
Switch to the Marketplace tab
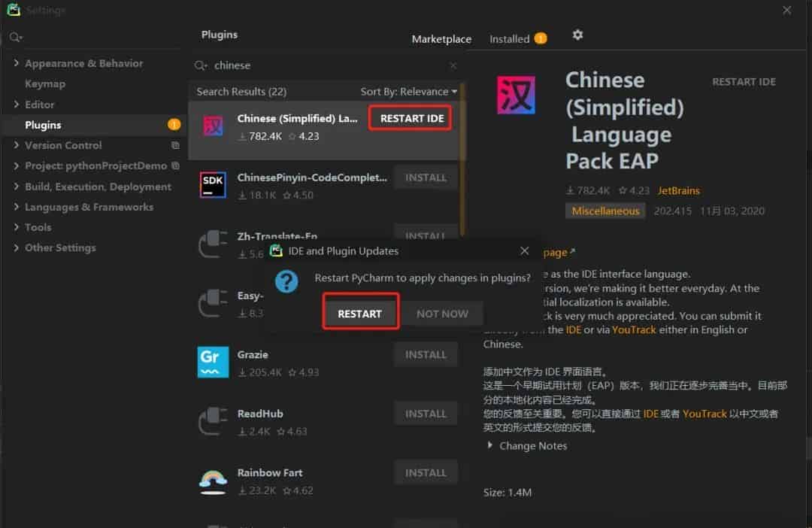pyautogui.click(x=441, y=39)
